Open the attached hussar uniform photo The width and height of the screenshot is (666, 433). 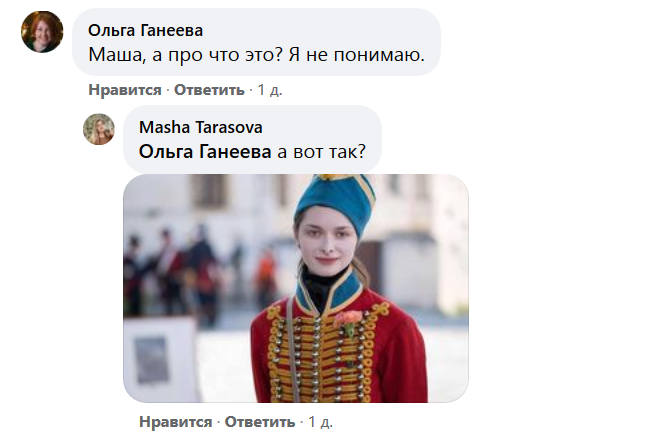[x=296, y=288]
